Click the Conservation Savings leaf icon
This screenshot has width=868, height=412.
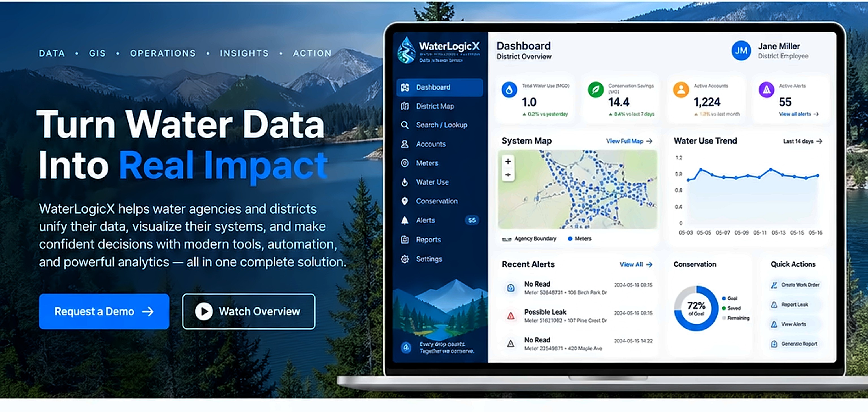coord(595,90)
